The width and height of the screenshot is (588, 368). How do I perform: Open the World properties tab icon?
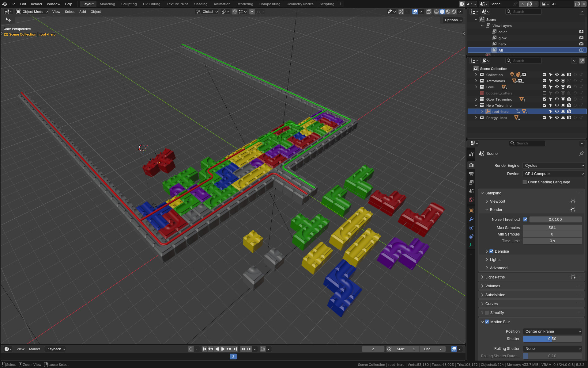click(x=471, y=200)
